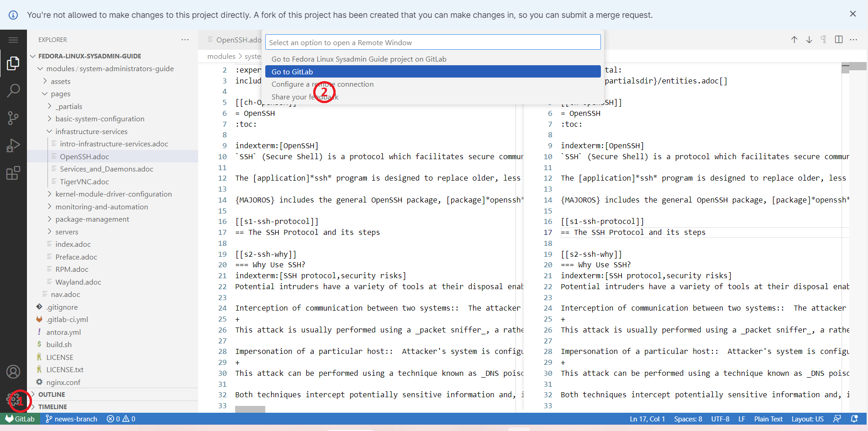Open the hamburger application menu

tap(13, 40)
